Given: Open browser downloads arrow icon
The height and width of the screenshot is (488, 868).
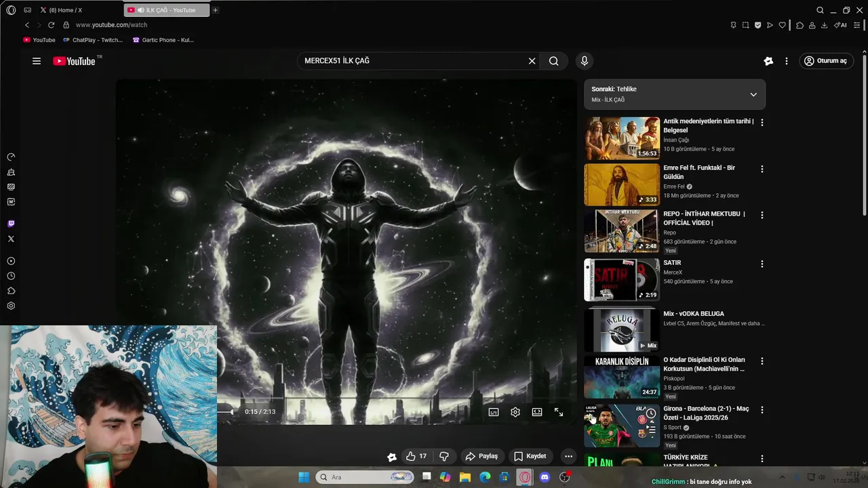Looking at the screenshot, I should (x=824, y=25).
